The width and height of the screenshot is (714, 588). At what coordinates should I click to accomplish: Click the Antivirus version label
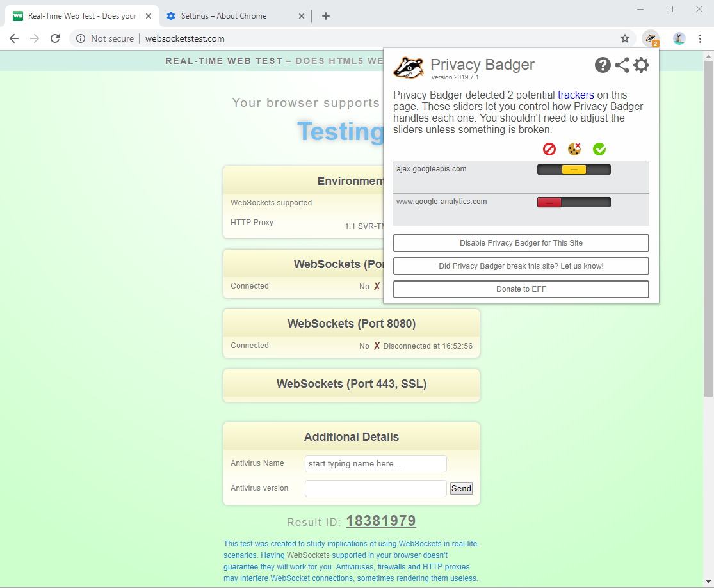[259, 488]
